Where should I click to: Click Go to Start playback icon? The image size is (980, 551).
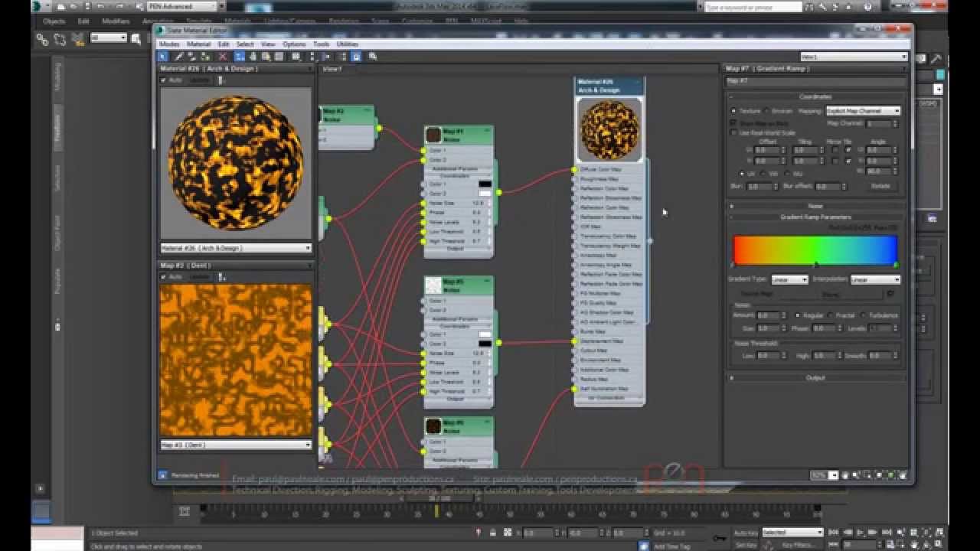[833, 532]
